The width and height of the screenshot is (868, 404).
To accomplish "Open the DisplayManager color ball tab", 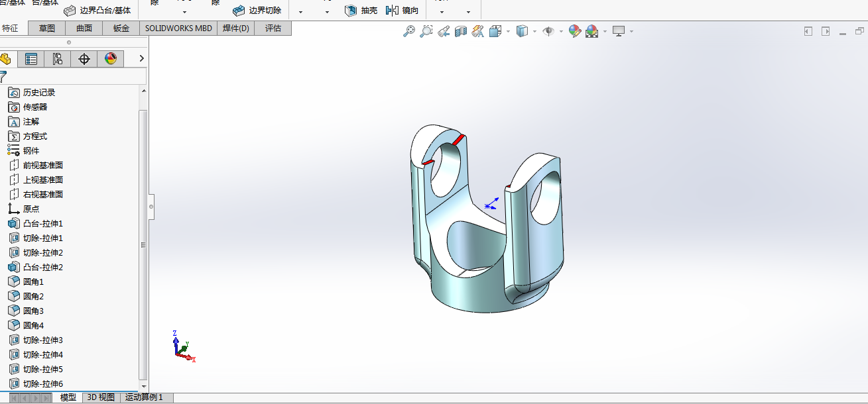I will coord(110,59).
